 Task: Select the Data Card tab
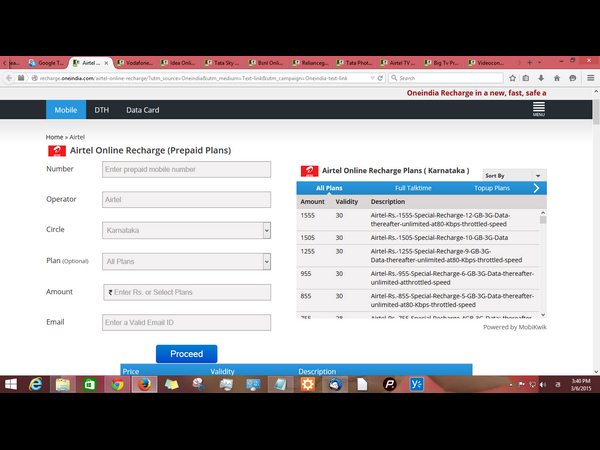[142, 110]
